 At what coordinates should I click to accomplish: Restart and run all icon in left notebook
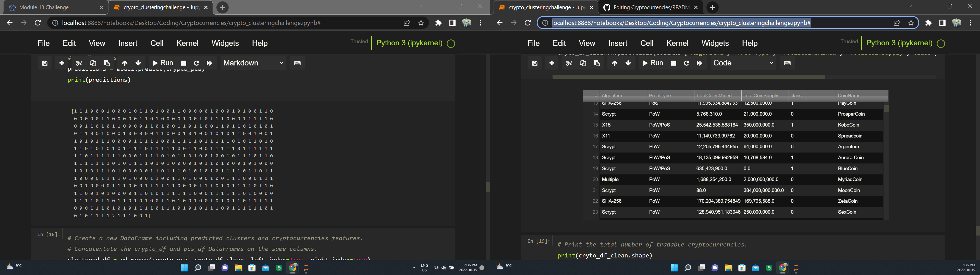point(209,63)
